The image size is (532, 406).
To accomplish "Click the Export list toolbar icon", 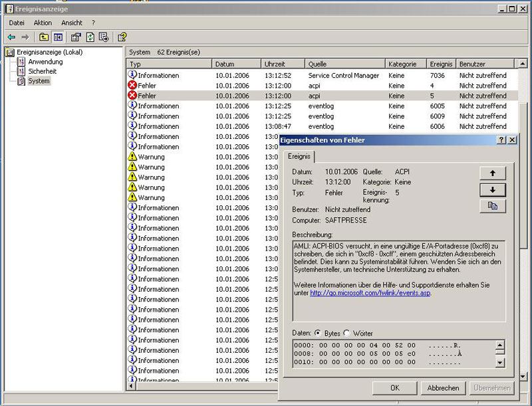I will [104, 37].
